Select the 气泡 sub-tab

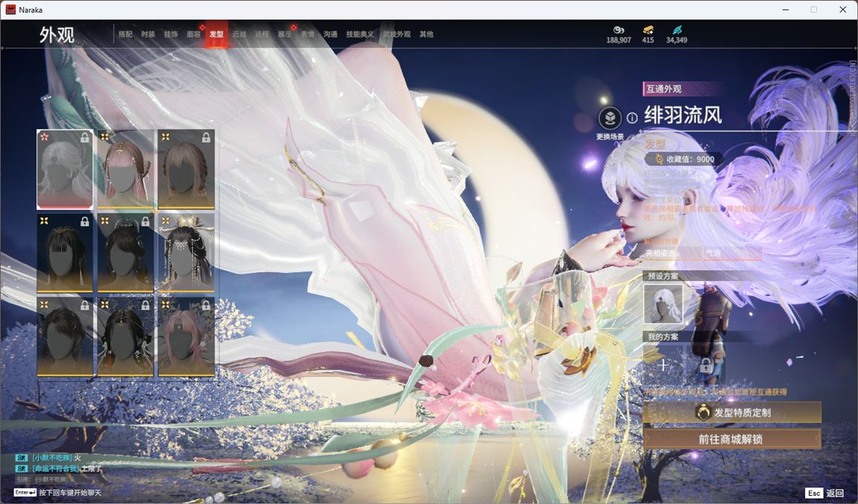point(732,253)
